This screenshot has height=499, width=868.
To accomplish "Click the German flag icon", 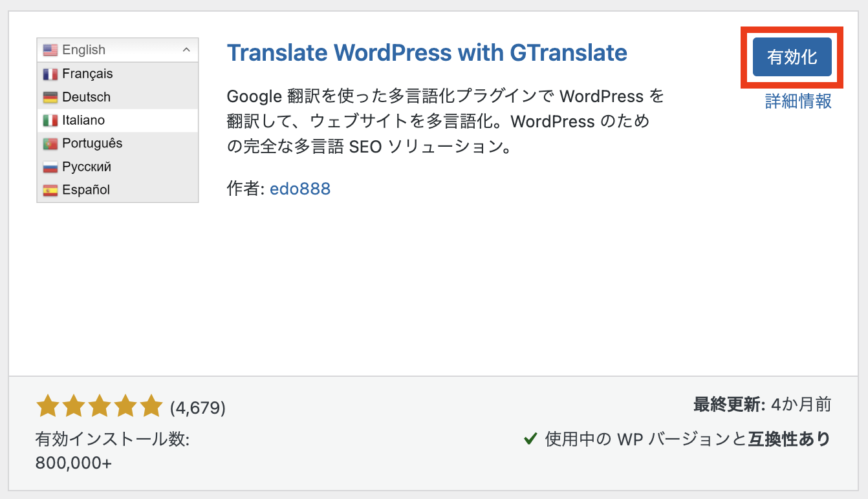I will click(x=50, y=97).
